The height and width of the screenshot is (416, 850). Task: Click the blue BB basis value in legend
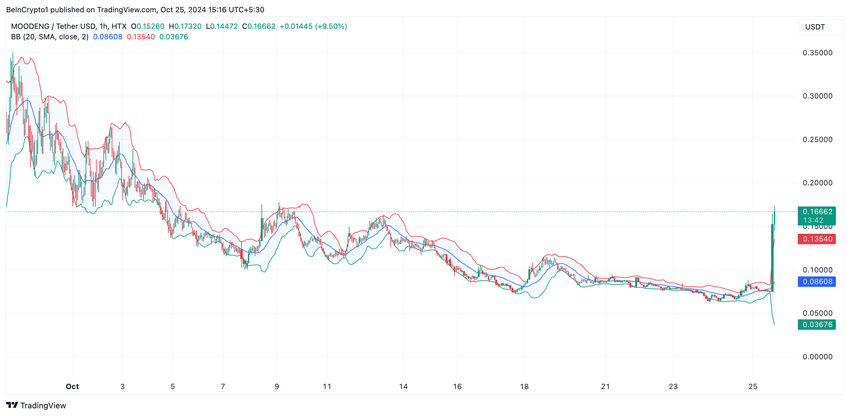[108, 36]
